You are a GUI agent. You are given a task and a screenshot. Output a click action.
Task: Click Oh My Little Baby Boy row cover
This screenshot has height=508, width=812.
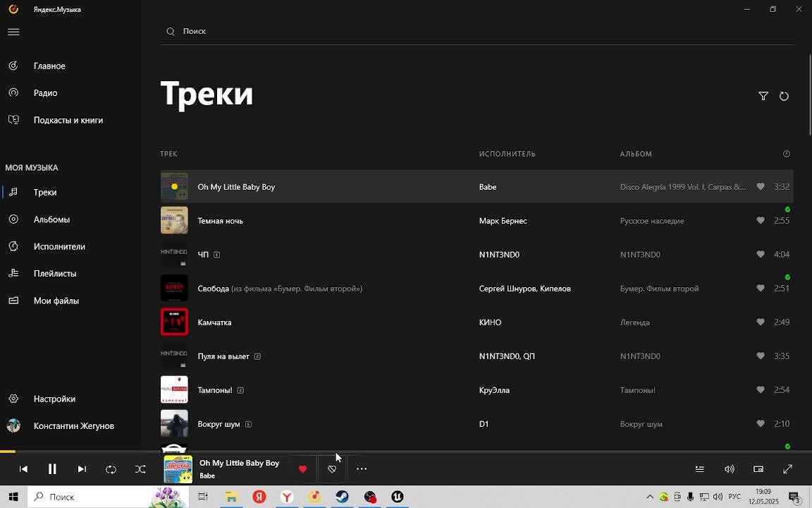point(174,186)
